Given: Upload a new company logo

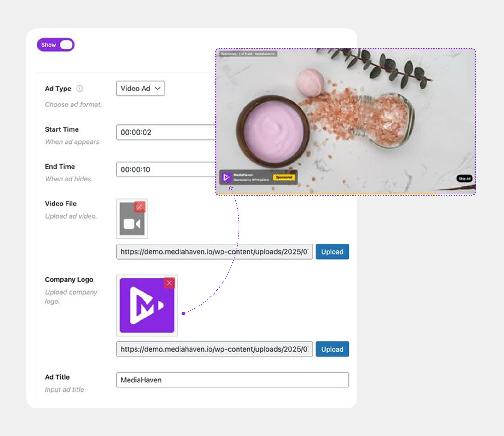Looking at the screenshot, I should (x=332, y=349).
